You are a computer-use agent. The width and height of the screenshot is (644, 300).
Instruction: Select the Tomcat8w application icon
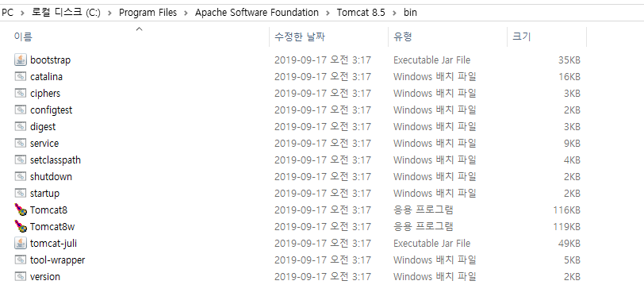[21, 226]
